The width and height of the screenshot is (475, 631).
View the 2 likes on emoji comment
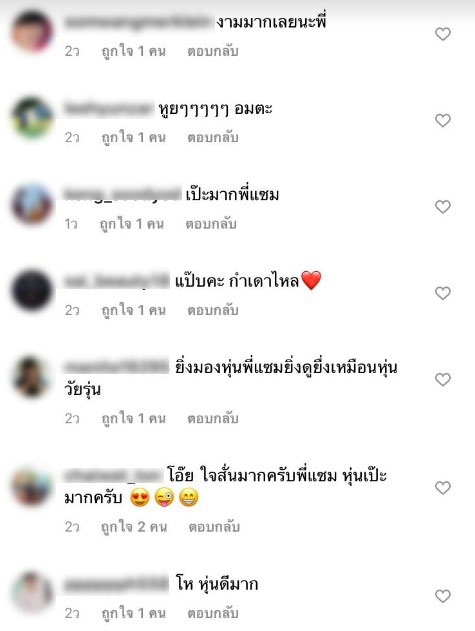(x=134, y=526)
